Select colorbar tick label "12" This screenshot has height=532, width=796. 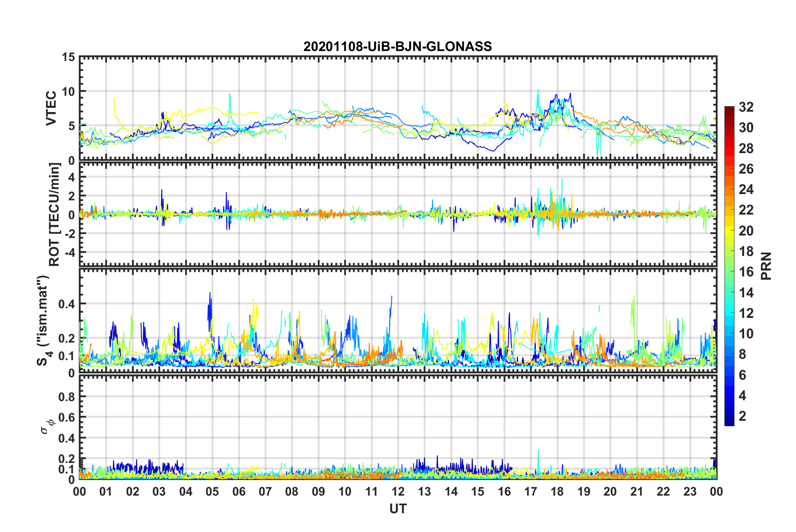pos(746,313)
